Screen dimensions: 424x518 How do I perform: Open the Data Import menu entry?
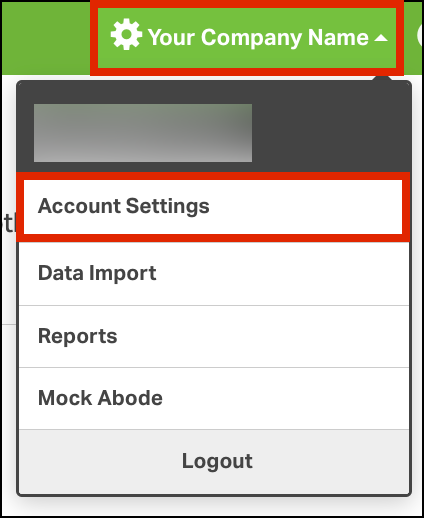pyautogui.click(x=213, y=273)
